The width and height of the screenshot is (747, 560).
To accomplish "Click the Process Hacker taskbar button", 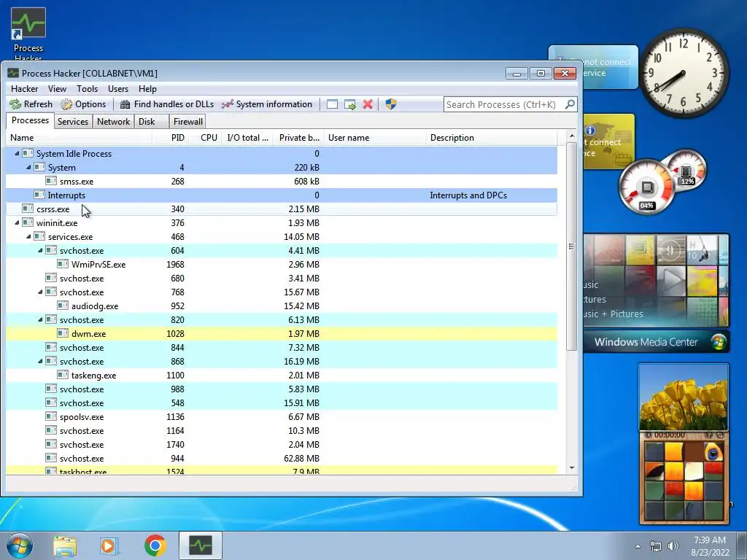I will tap(201, 545).
